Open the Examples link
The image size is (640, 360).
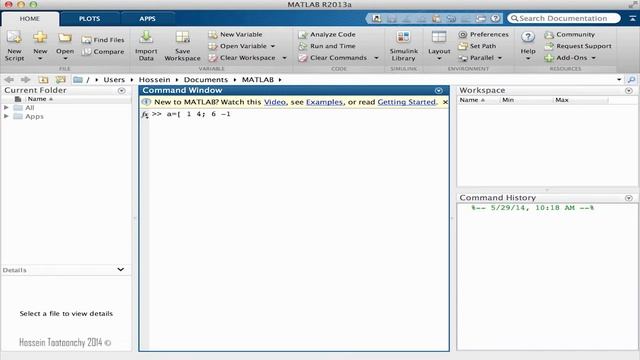[324, 102]
